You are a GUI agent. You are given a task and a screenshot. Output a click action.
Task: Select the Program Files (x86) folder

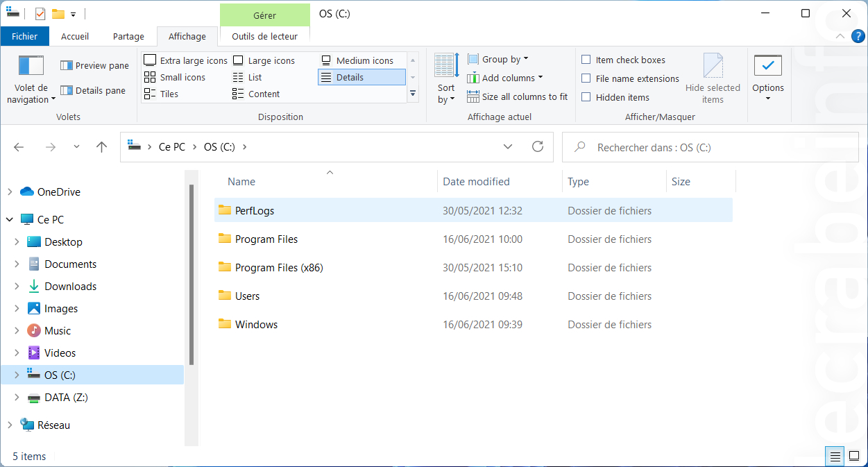473,267
